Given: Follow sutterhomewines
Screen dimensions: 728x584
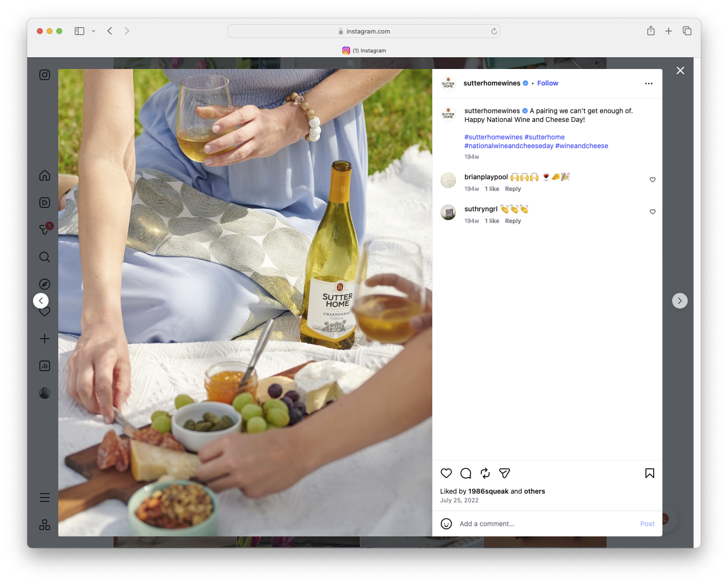Looking at the screenshot, I should [547, 83].
